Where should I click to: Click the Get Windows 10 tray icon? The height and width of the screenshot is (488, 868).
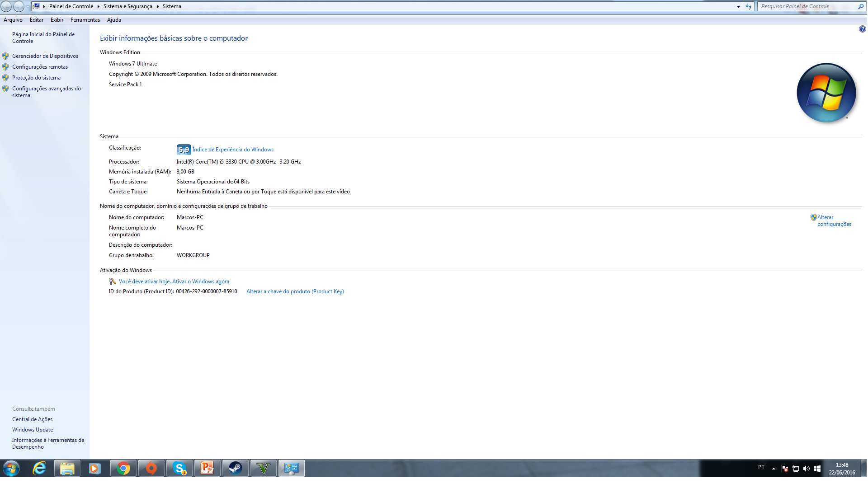click(x=817, y=469)
